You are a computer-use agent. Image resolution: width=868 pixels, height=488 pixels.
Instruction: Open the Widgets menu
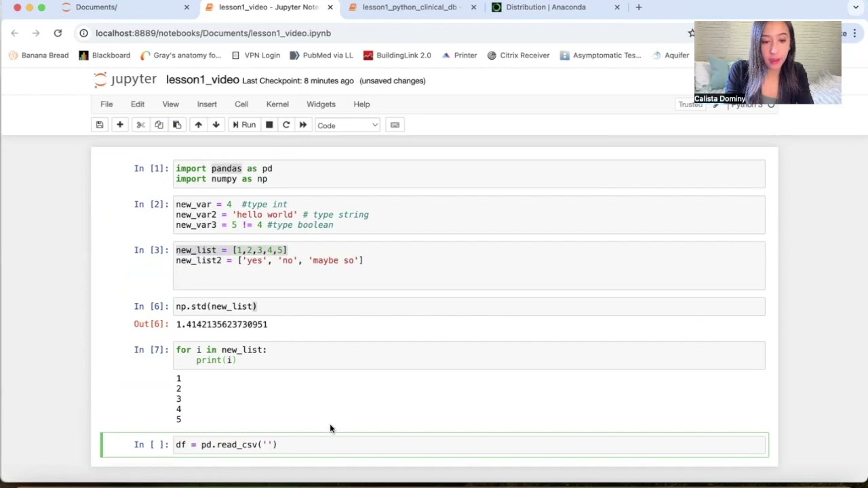321,104
